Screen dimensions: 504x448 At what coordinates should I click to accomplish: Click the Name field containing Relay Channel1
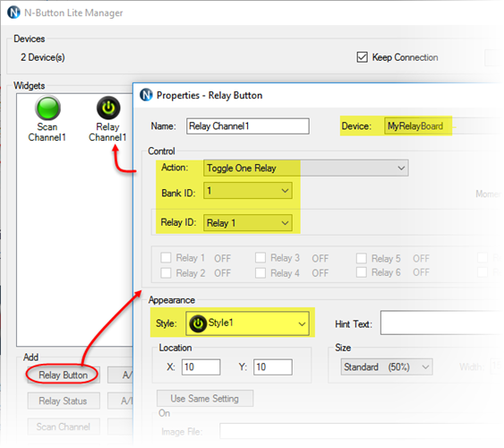(x=248, y=126)
